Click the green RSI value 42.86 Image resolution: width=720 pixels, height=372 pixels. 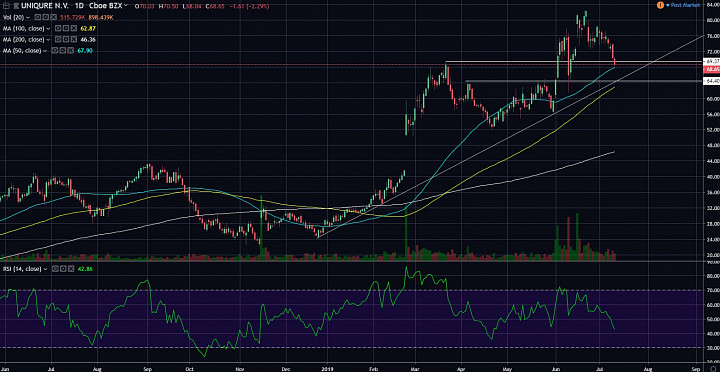(85, 269)
